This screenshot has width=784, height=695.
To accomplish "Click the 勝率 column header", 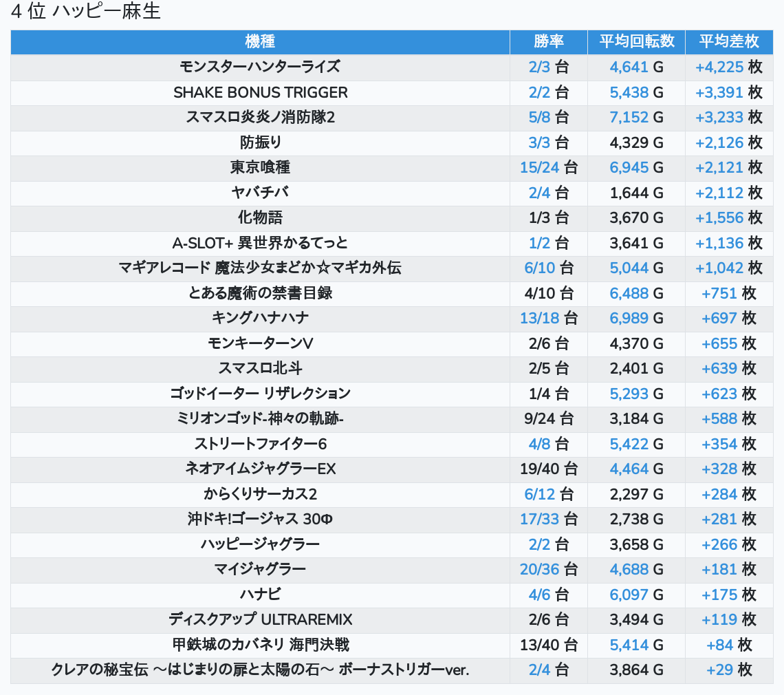I will point(549,41).
